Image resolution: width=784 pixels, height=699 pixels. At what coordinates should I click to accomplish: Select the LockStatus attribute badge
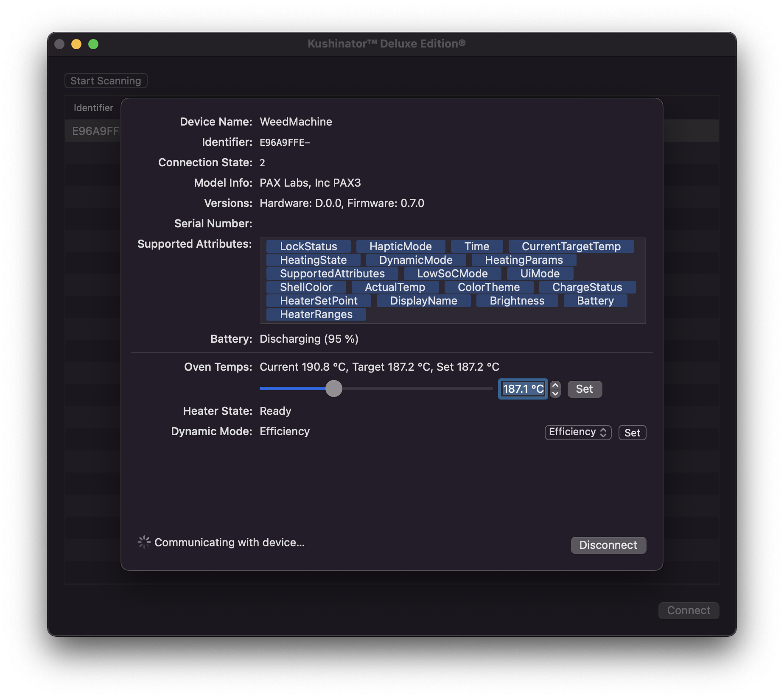pos(308,246)
